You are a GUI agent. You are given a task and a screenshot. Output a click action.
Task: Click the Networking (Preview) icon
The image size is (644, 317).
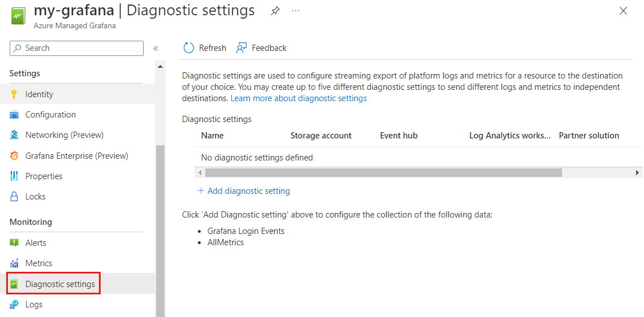15,135
